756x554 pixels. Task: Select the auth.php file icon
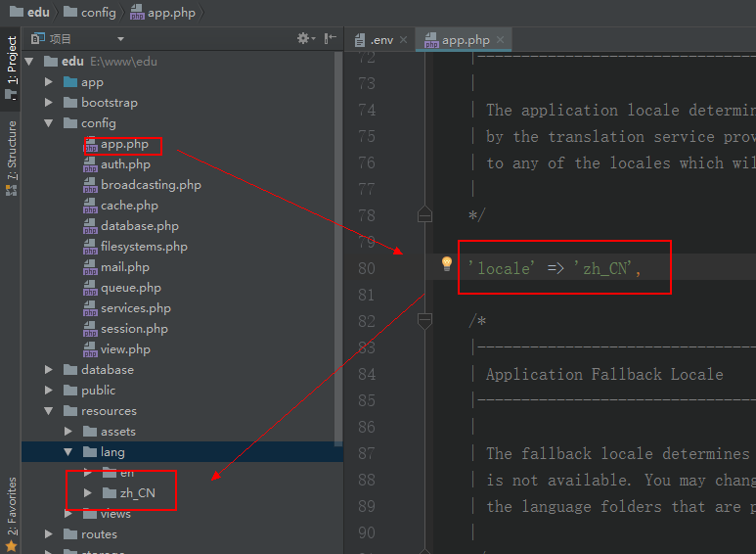click(90, 164)
